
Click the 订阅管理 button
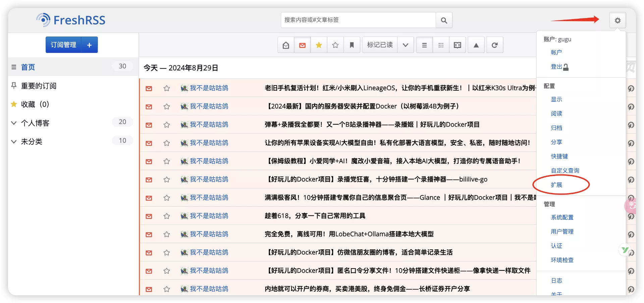(63, 45)
